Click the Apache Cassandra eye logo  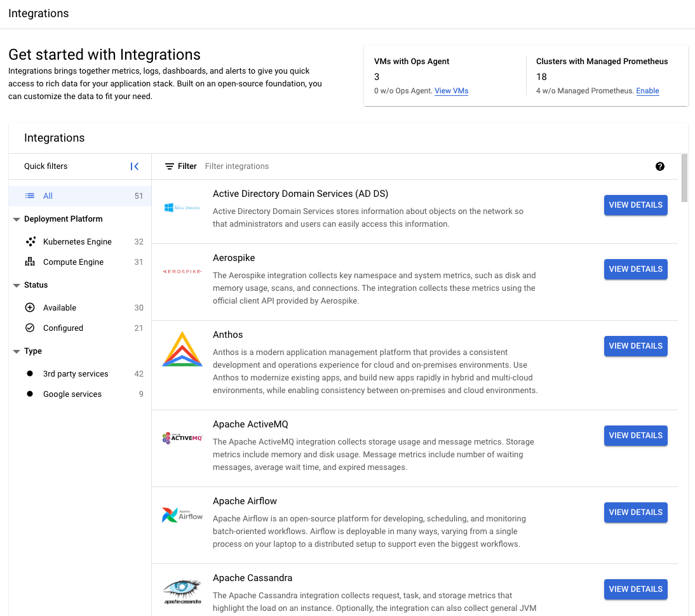point(182,589)
